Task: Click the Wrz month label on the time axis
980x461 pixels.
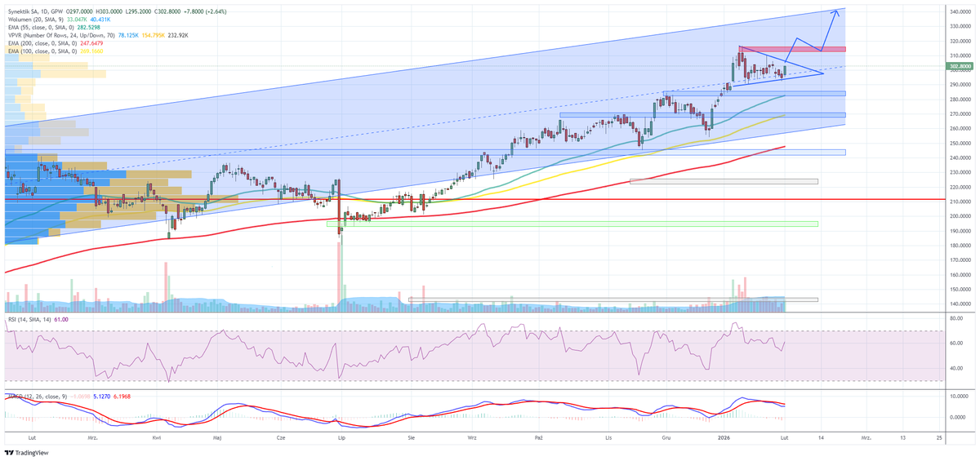Action: (472, 437)
